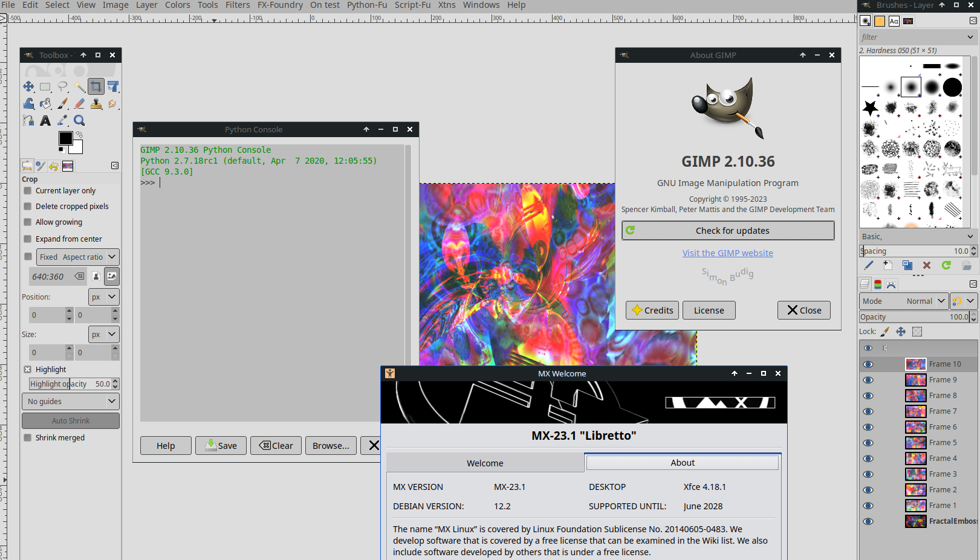
Task: Switch to the Welcome tab in MX Welcome
Action: tap(485, 463)
